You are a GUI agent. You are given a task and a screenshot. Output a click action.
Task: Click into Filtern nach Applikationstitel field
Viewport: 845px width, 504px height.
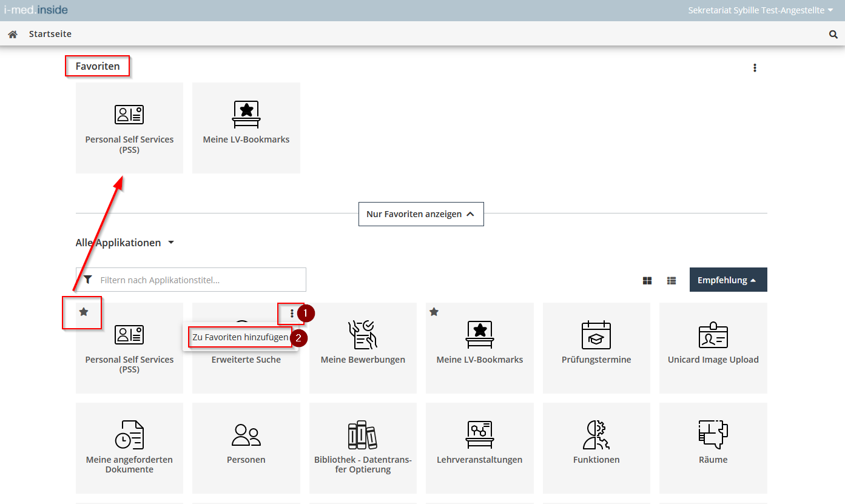tap(191, 280)
